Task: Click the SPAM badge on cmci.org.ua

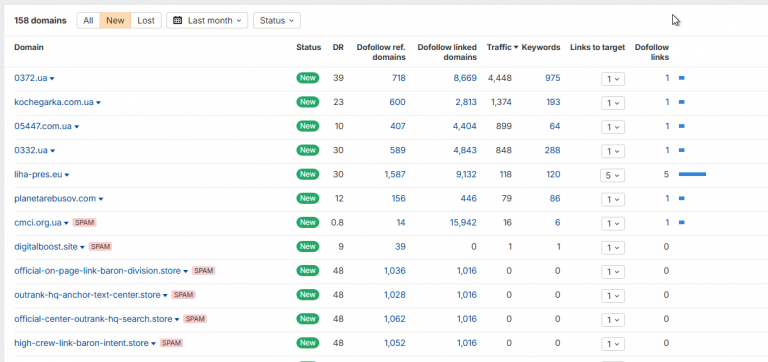Action: point(85,222)
